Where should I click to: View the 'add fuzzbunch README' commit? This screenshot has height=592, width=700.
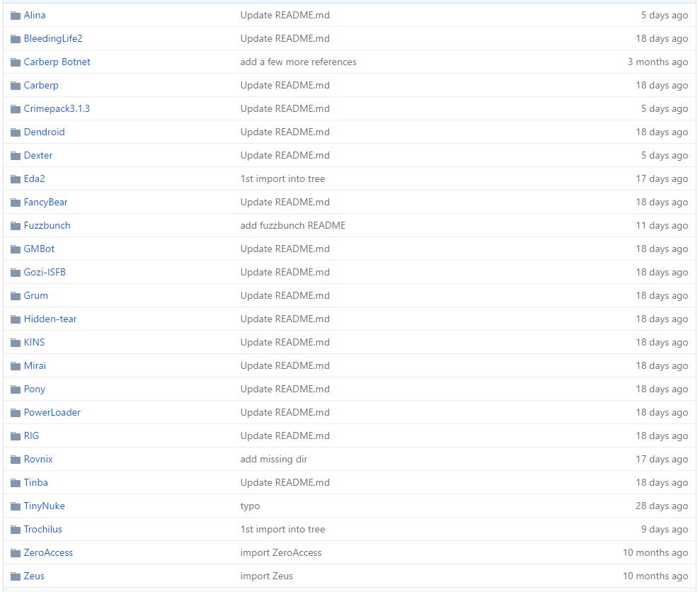pyautogui.click(x=292, y=225)
